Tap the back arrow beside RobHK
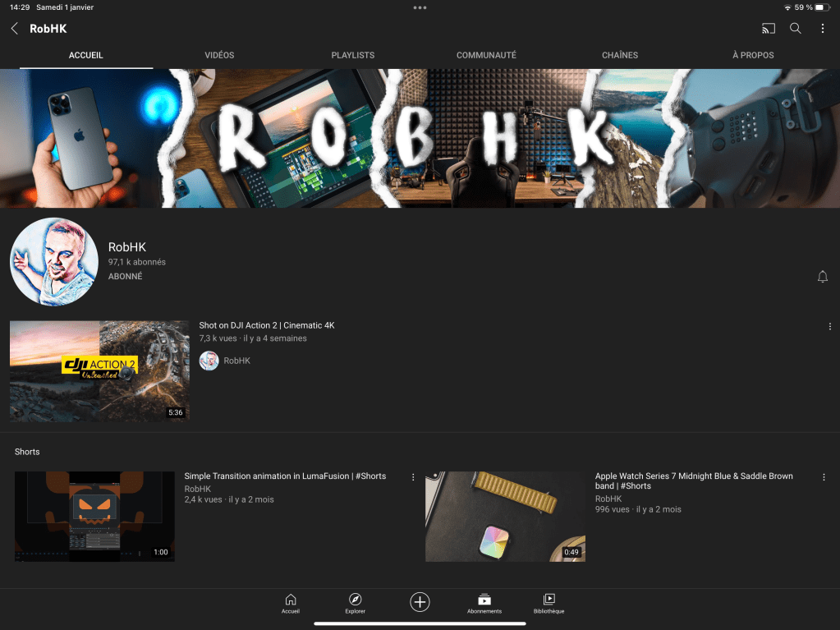 tap(14, 29)
